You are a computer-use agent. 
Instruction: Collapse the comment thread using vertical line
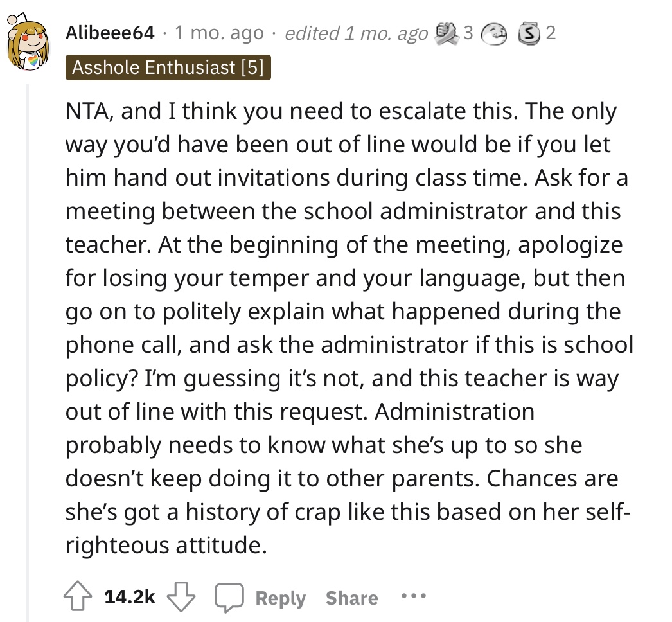click(28, 352)
